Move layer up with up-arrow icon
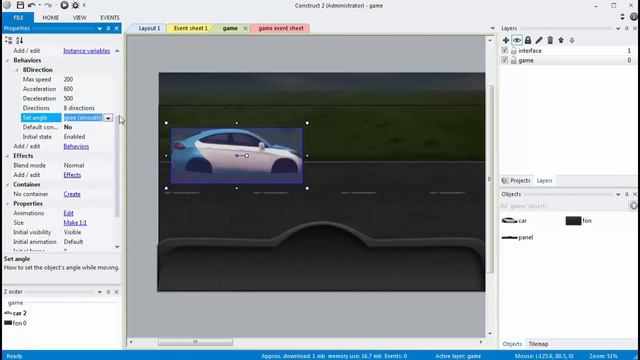Image resolution: width=640 pixels, height=360 pixels. 561,40
